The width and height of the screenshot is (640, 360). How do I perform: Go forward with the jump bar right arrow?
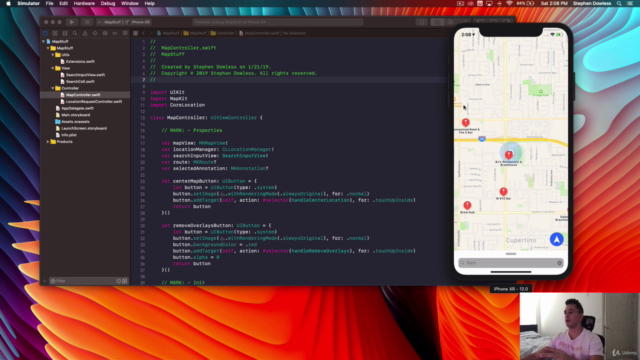pyautogui.click(x=151, y=33)
